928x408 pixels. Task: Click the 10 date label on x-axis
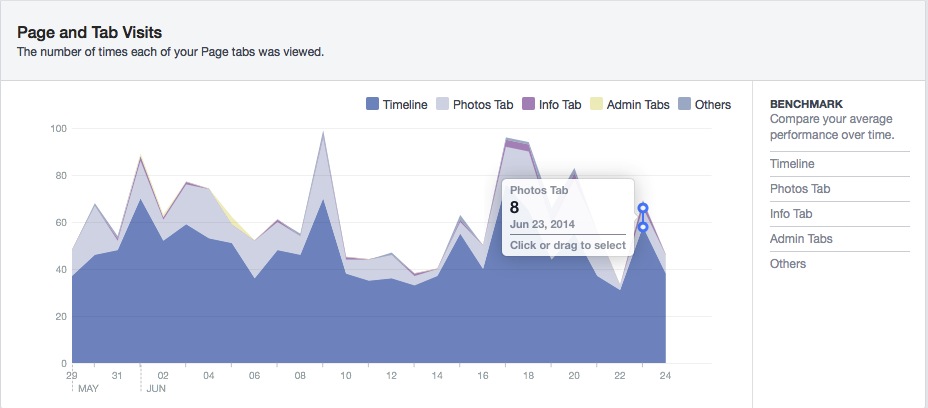346,376
